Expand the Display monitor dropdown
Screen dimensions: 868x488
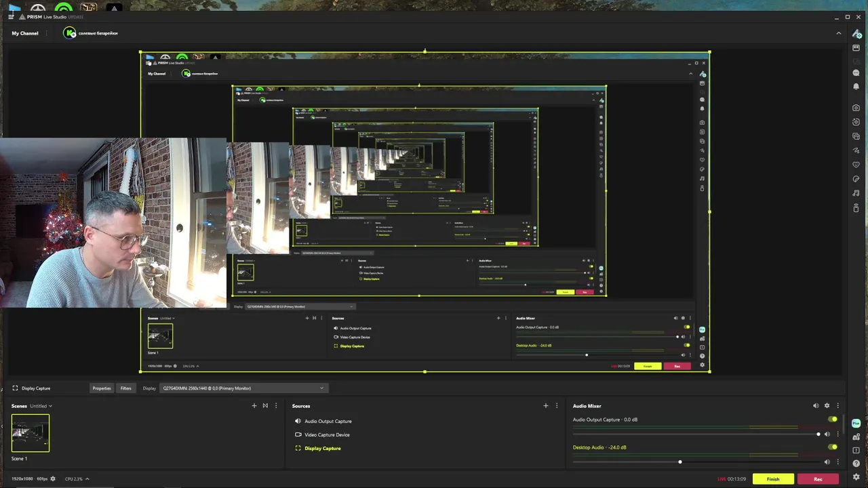tap(244, 388)
